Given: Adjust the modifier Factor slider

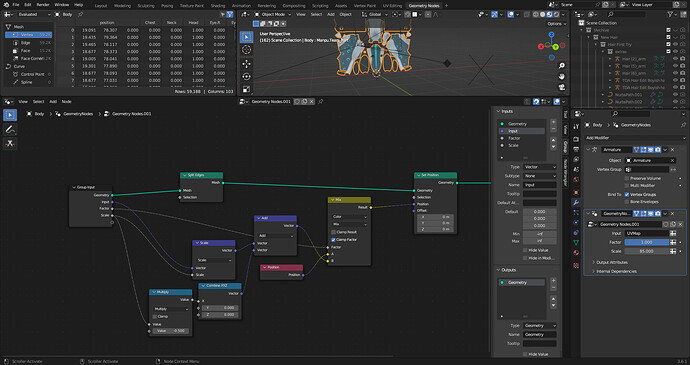Looking at the screenshot, I should (647, 242).
